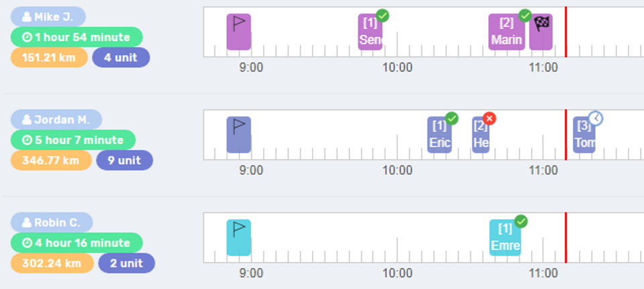Open Jordan M.'s stop 1 Eric block
The image size is (644, 289).
439,136
